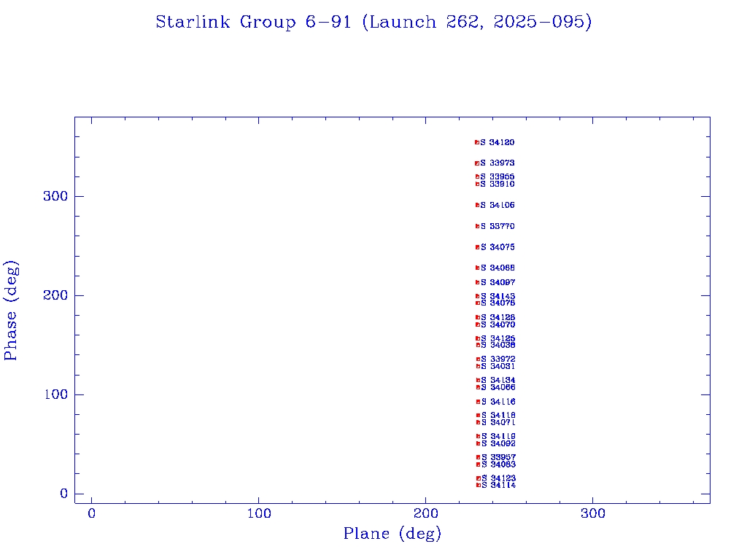Click the red marker for S 33957
Screen dimensions: 747x560
(478, 457)
